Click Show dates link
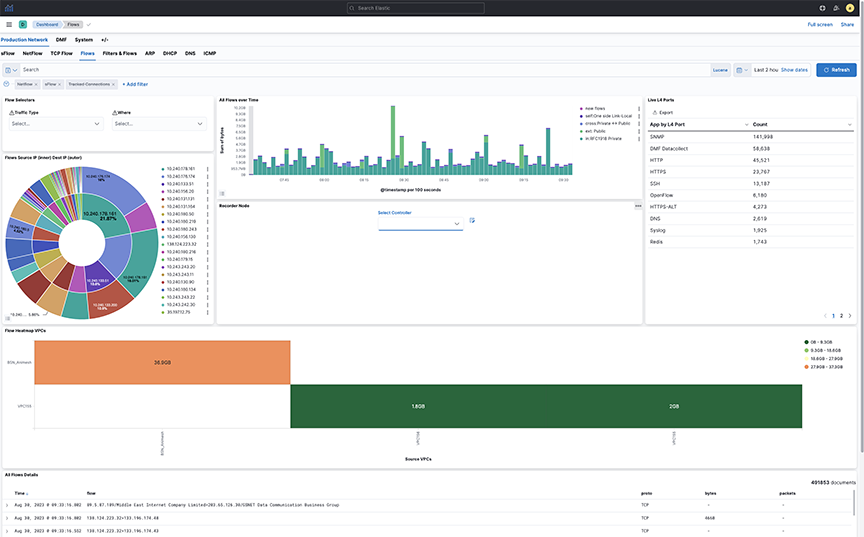This screenshot has height=537, width=864. pos(794,70)
